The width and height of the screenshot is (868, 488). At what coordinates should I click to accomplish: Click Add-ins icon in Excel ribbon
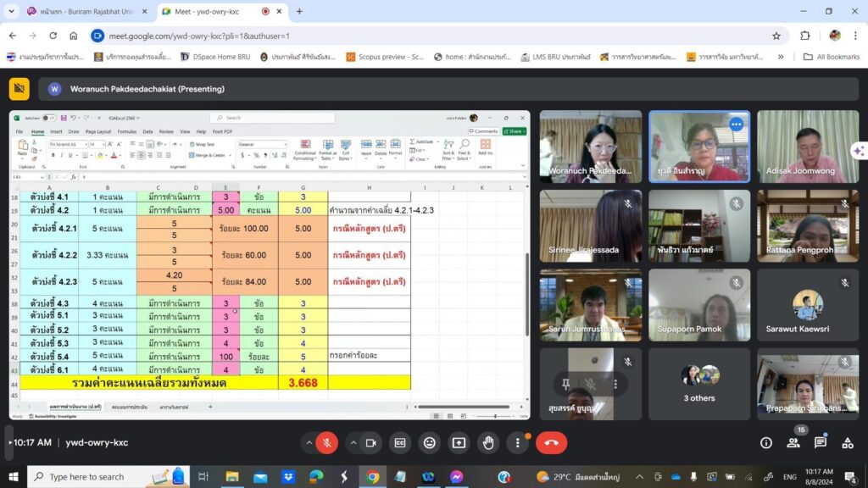click(x=486, y=147)
